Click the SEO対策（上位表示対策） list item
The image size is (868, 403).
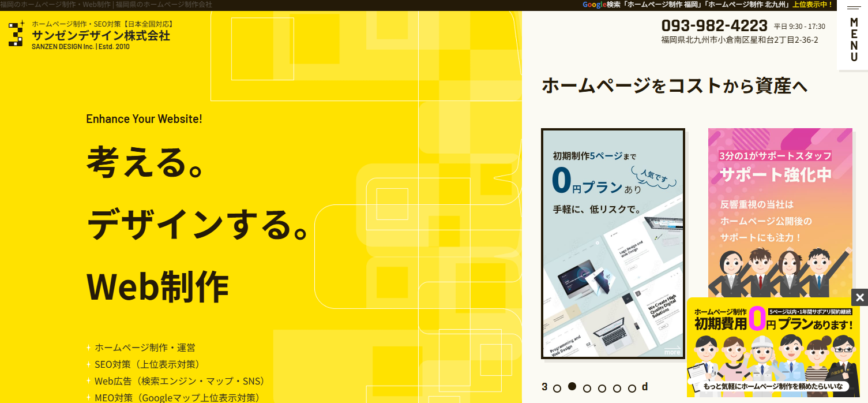[147, 364]
